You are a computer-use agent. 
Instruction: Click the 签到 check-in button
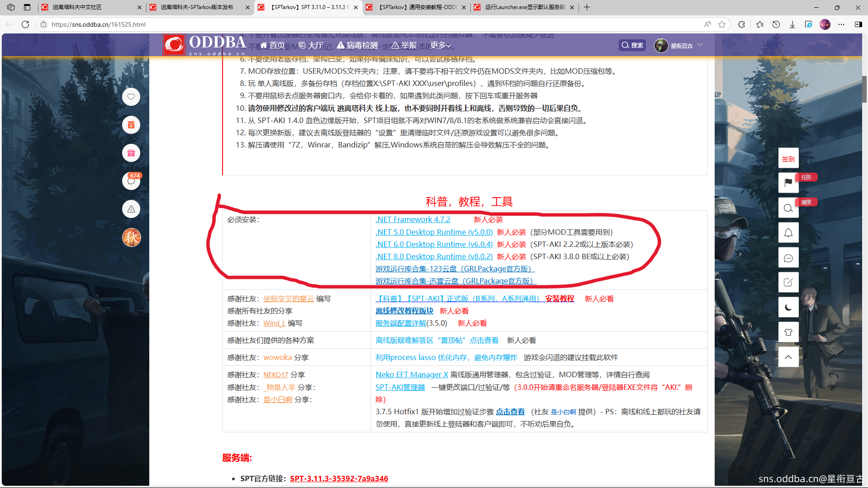788,159
